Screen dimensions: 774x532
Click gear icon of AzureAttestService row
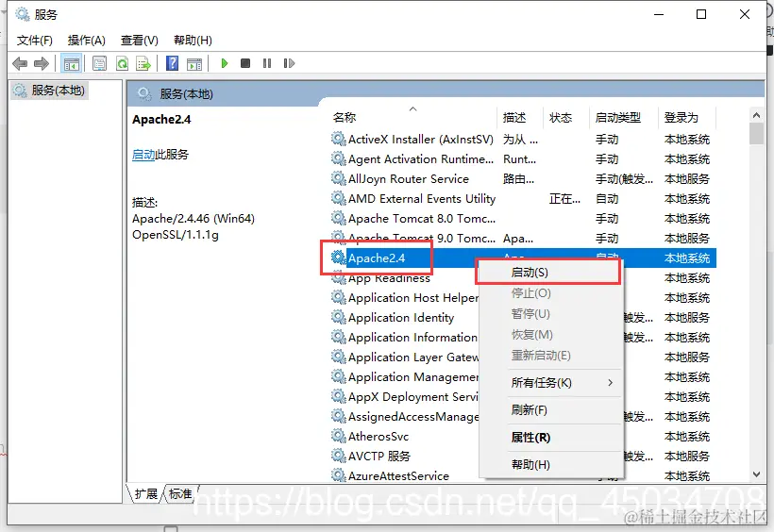point(338,475)
